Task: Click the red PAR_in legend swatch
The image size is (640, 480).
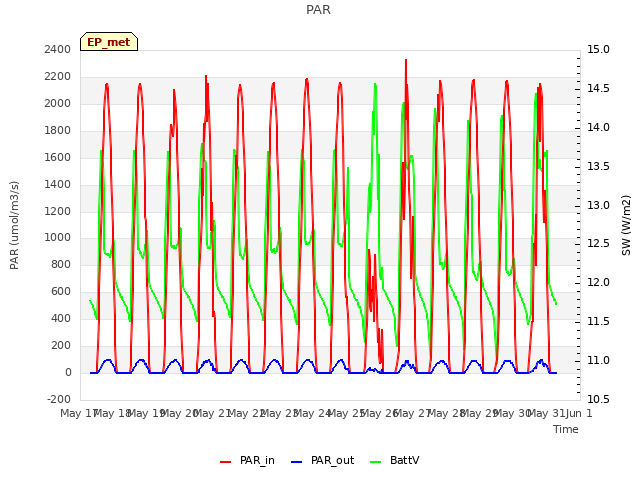Action: coord(226,462)
